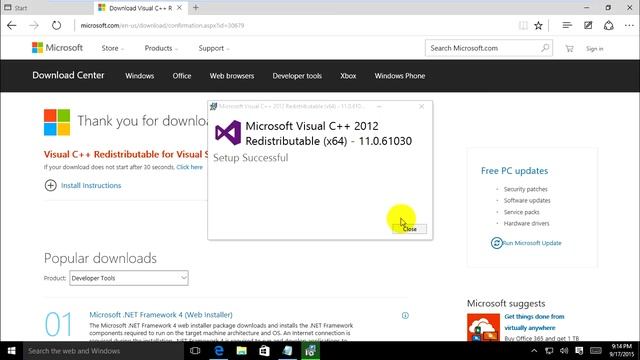
Task: Click Run Microsoft Update link
Action: [532, 243]
